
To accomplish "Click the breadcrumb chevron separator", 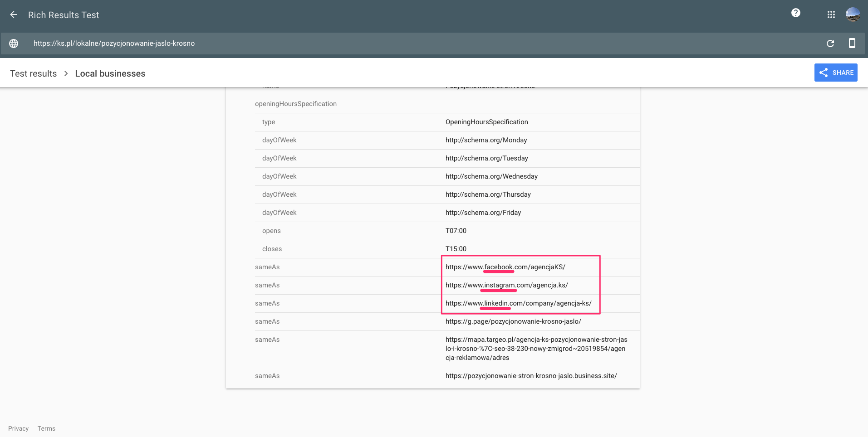I will (x=66, y=73).
